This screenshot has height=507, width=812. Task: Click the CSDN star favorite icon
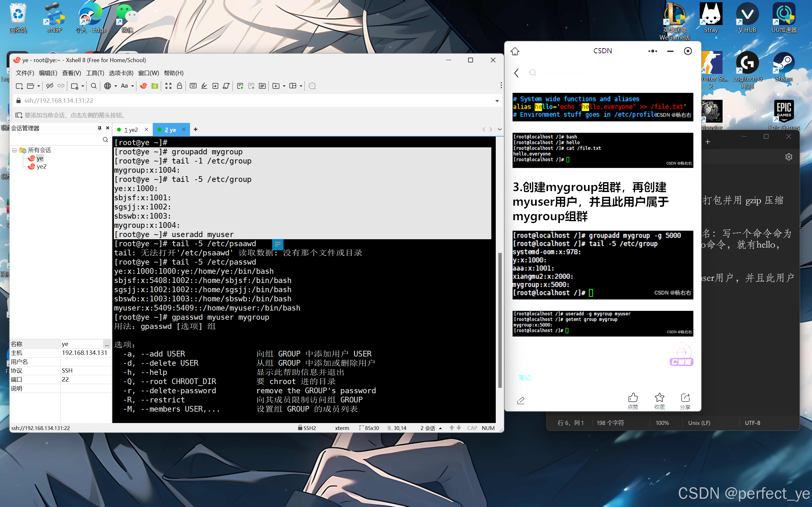tap(659, 398)
